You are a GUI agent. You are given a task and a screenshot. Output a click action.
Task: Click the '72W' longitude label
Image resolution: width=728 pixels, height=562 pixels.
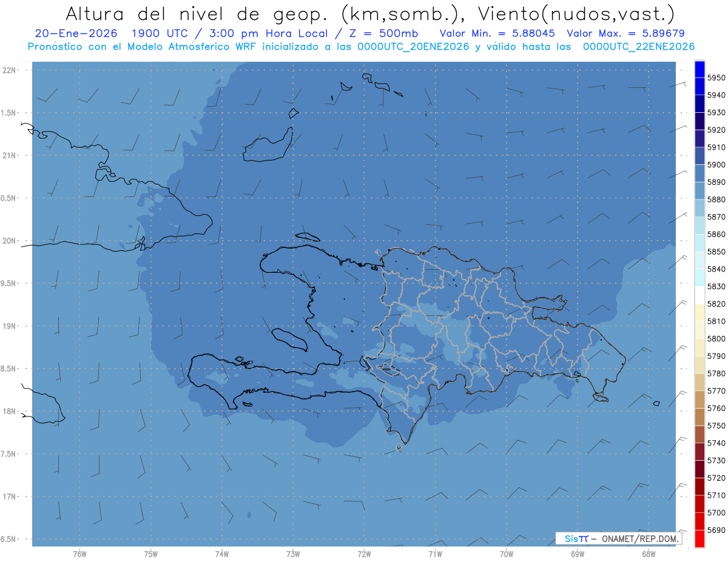(x=364, y=554)
